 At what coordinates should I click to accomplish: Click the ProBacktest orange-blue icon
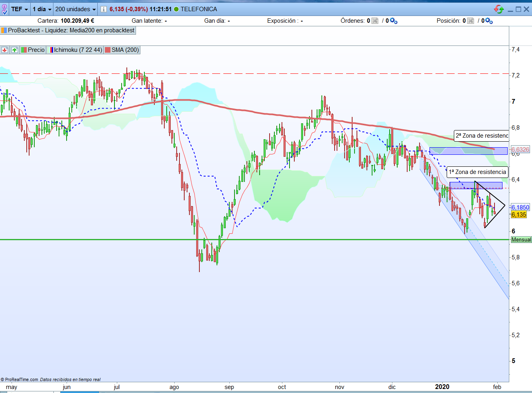coord(4,30)
